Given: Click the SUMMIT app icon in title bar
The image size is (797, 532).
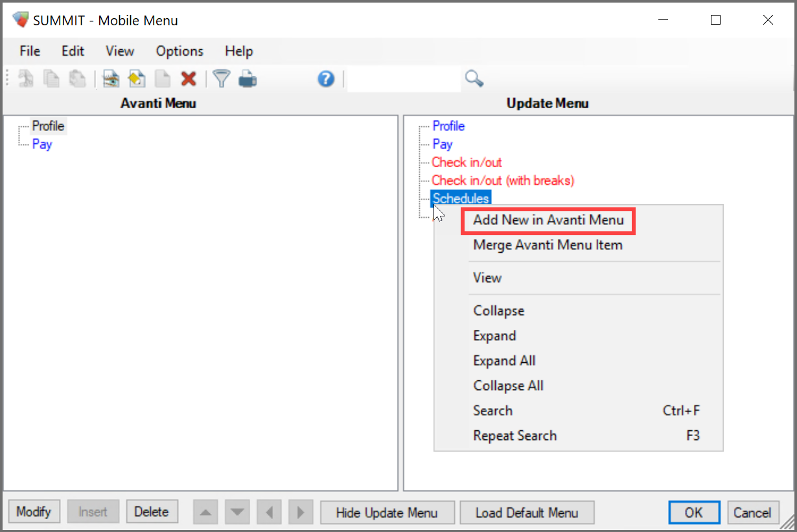Looking at the screenshot, I should 21,20.
